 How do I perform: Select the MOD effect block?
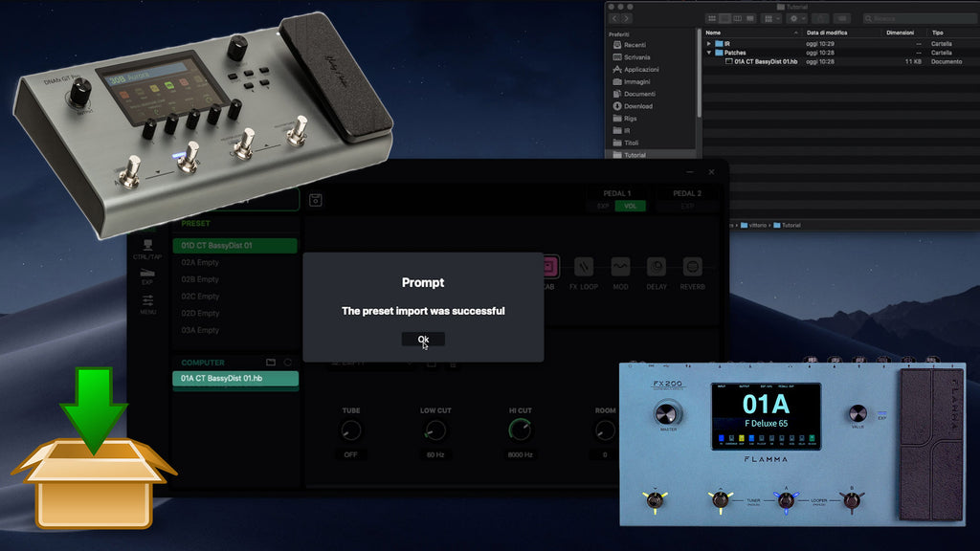621,268
